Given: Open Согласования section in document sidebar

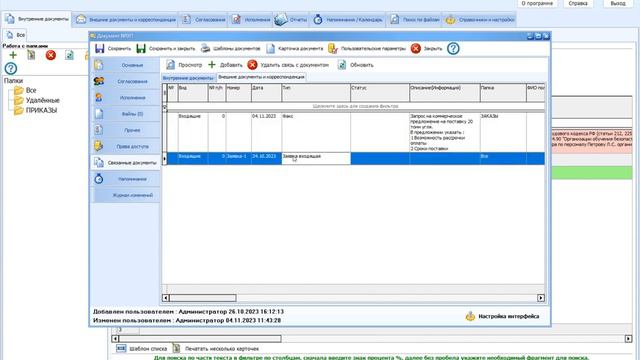Looking at the screenshot, I should 125,81.
